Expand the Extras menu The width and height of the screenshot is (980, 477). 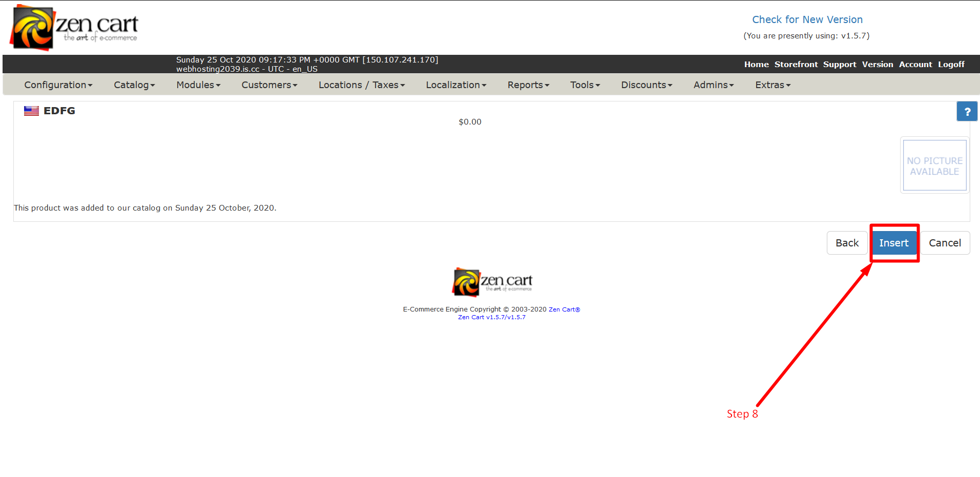click(773, 85)
